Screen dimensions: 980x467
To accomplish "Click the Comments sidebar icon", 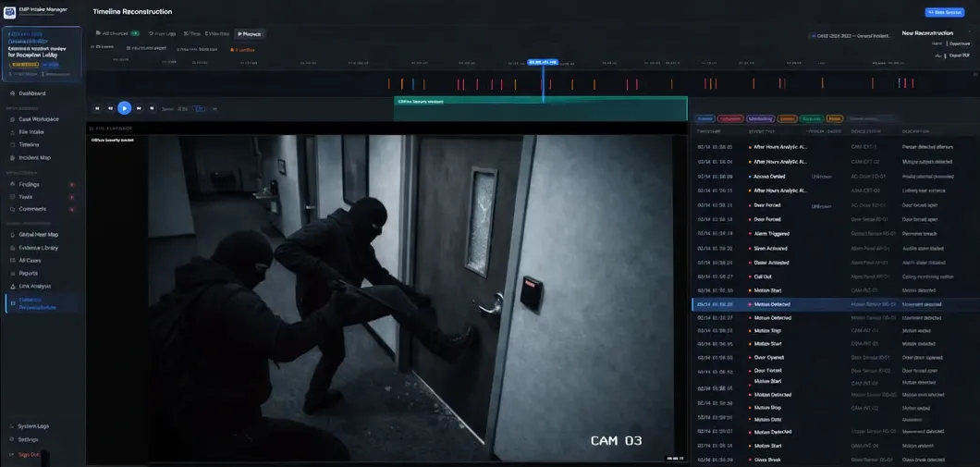I will coord(13,209).
